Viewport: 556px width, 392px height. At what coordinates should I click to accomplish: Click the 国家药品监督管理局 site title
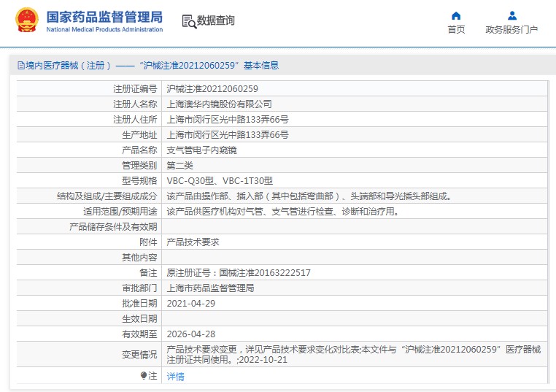pos(104,17)
